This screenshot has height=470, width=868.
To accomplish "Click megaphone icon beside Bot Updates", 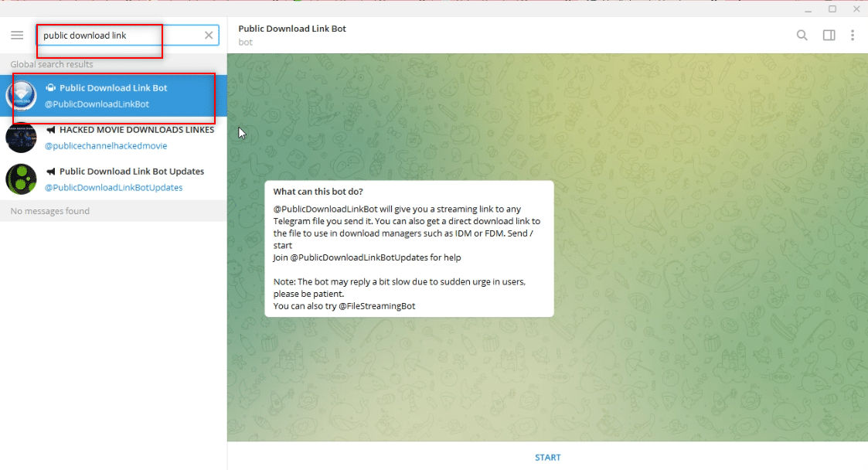I will (50, 171).
